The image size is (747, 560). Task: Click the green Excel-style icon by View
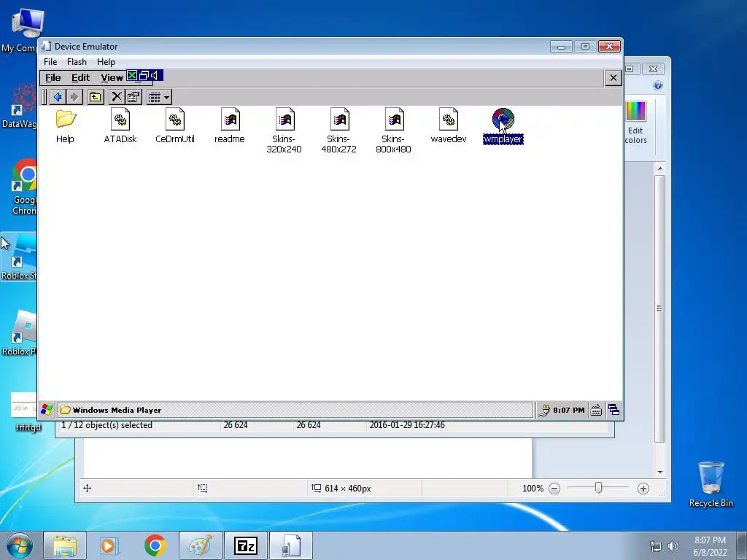pos(132,75)
